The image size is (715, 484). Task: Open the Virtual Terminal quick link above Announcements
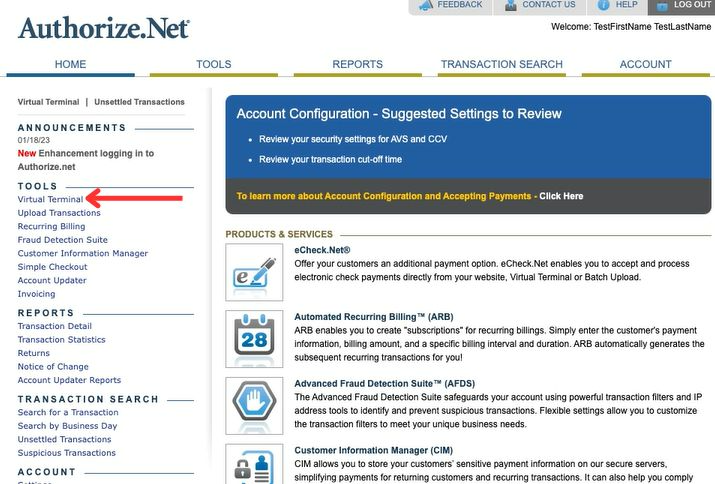pyautogui.click(x=48, y=102)
